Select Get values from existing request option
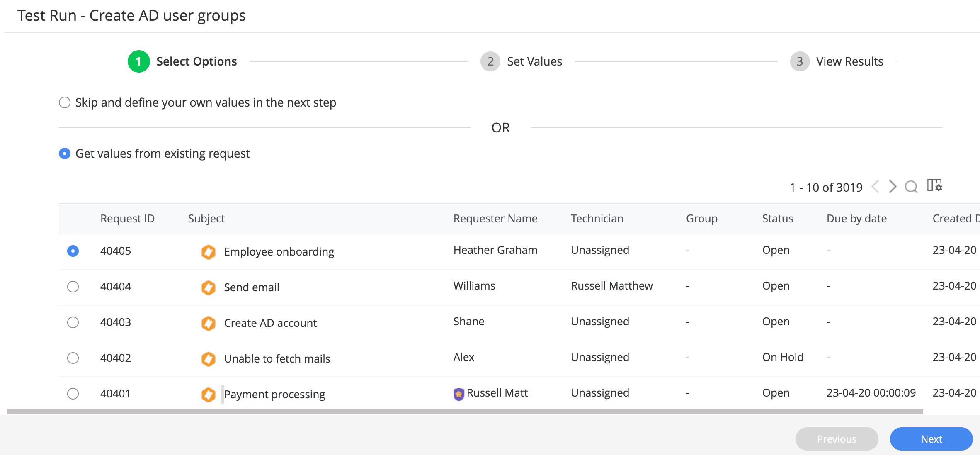Screen dimensions: 980x458 [x=65, y=153]
